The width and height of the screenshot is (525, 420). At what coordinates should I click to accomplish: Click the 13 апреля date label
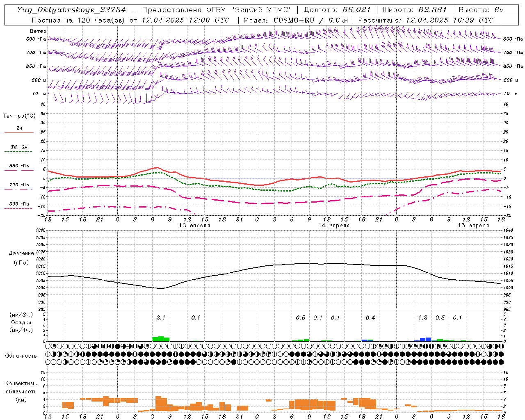[x=194, y=226]
